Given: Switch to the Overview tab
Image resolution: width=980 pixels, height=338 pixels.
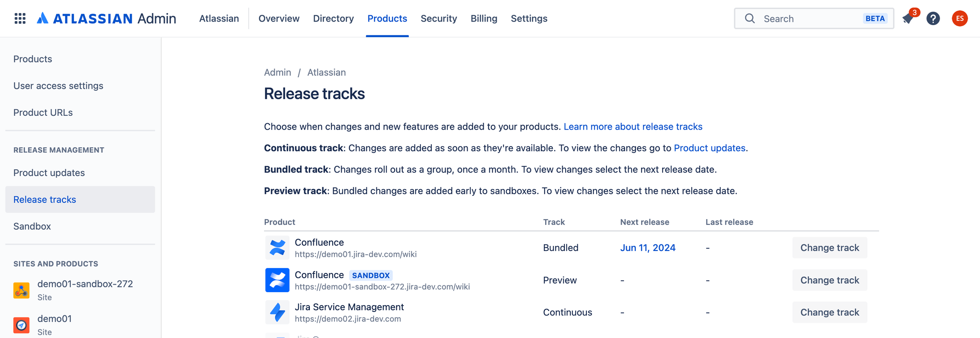Looking at the screenshot, I should point(279,18).
